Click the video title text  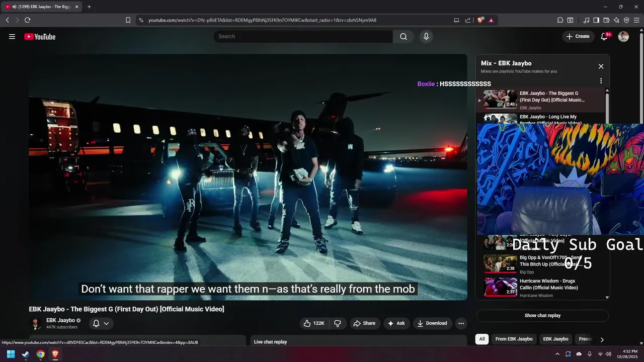126,309
